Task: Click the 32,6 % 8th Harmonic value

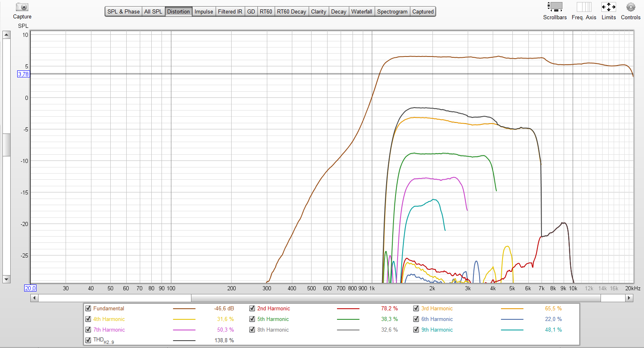Action: [389, 330]
